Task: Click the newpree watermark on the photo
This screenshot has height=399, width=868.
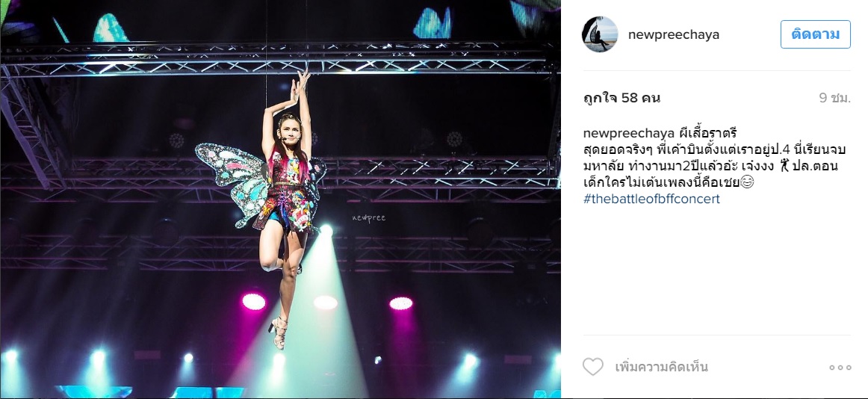Action: [x=369, y=218]
